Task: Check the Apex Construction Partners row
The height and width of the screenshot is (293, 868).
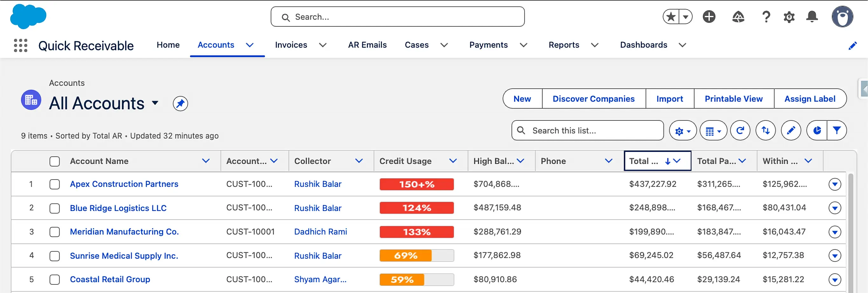Action: pos(55,184)
